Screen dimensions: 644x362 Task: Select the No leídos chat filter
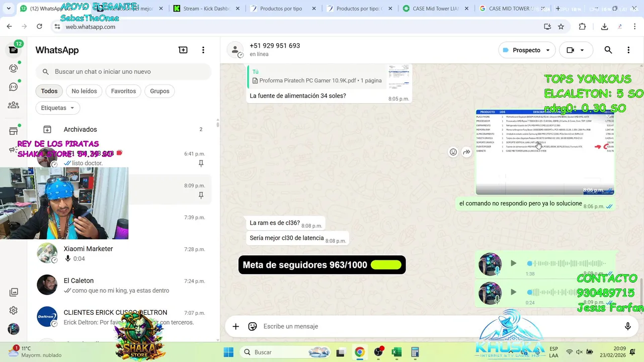pyautogui.click(x=84, y=91)
